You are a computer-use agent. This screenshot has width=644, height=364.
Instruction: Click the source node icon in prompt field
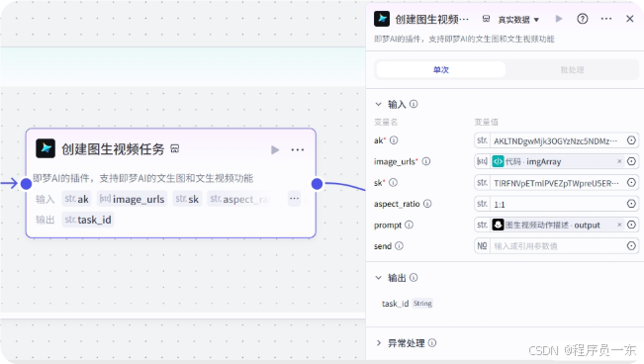click(498, 225)
